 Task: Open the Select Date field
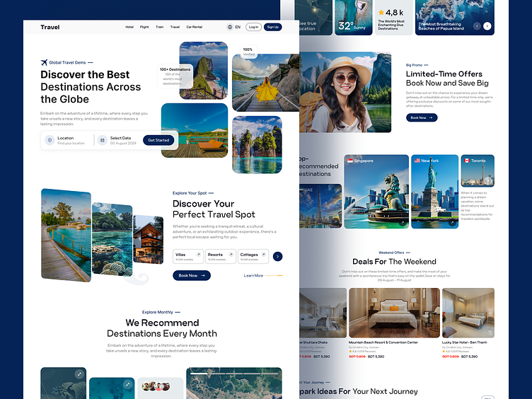tap(117, 140)
